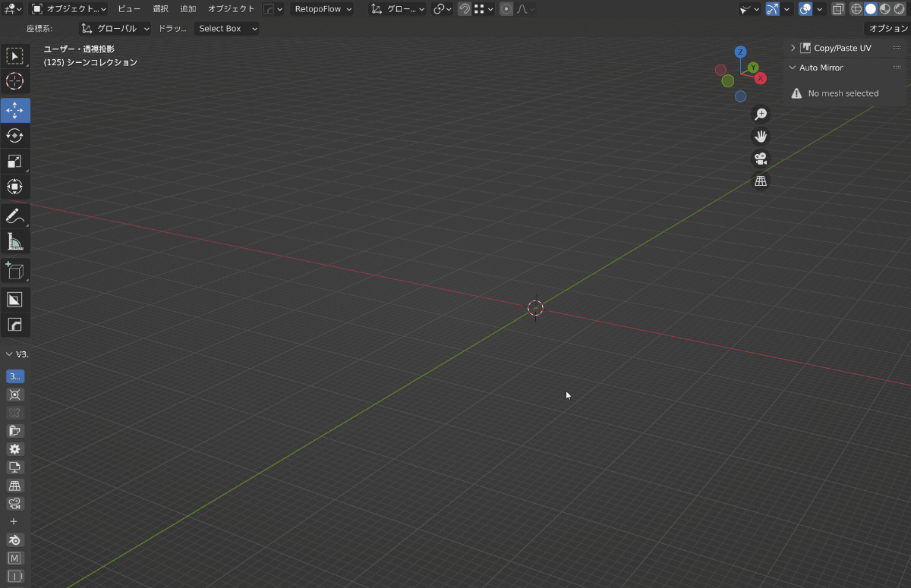Open header transform orientation dropdown
Screen dimensions: 911x588
click(x=398, y=9)
